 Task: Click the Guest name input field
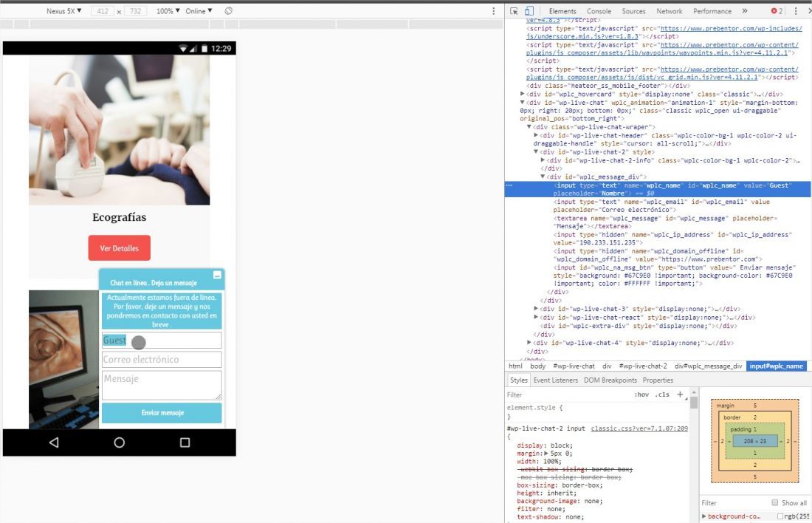(162, 340)
